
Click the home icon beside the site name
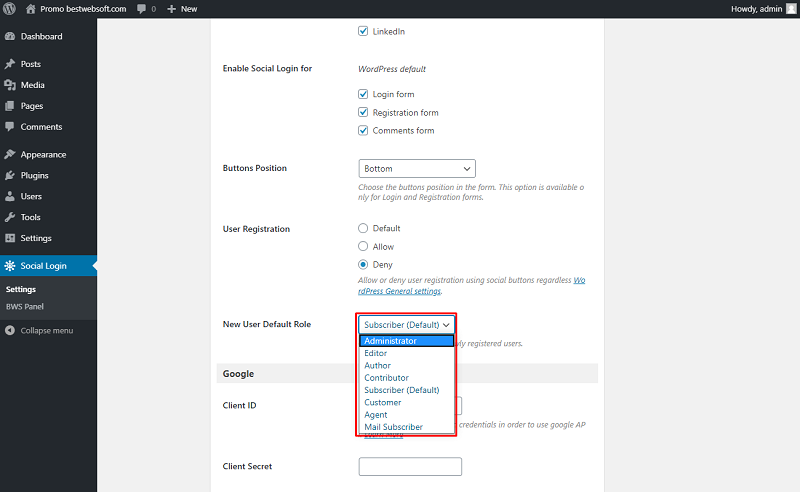point(31,9)
